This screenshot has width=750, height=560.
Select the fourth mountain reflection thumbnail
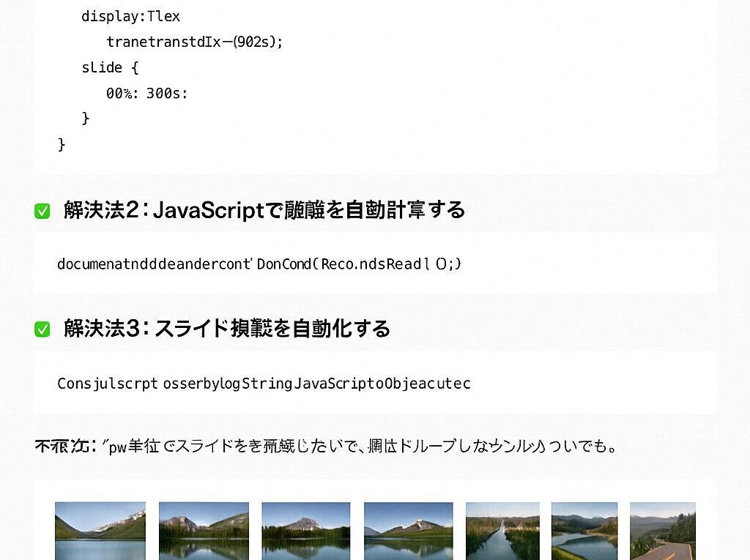(x=409, y=531)
